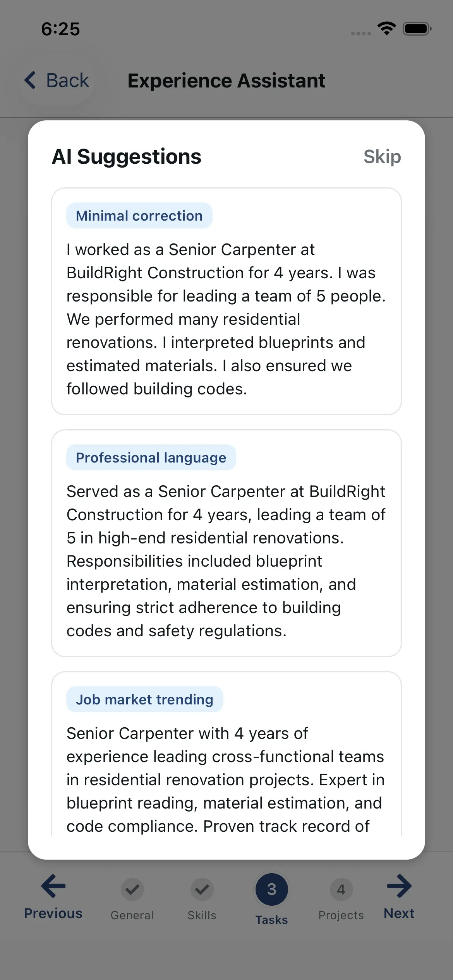Tap the Next right arrow icon

pyautogui.click(x=399, y=886)
